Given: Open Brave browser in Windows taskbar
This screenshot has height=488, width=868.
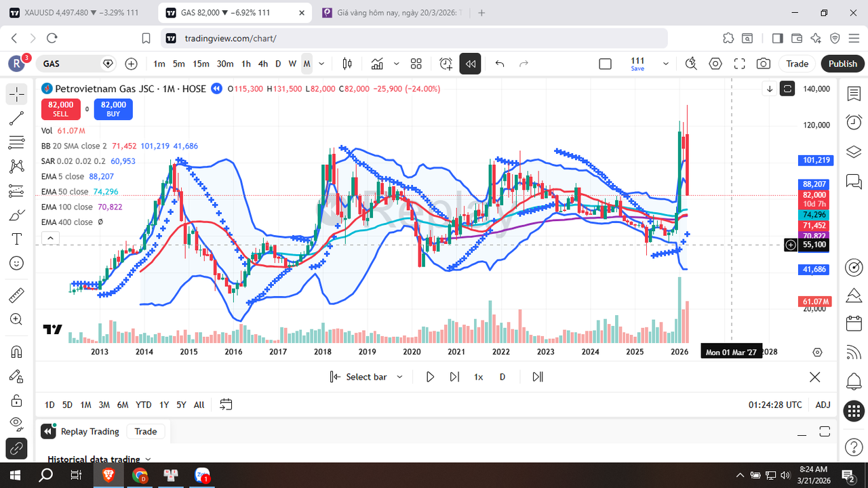Looking at the screenshot, I should 108,475.
